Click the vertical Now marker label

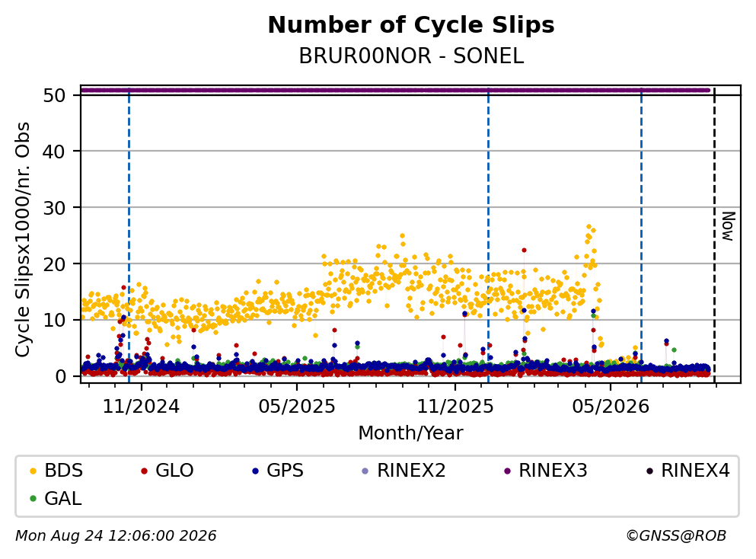point(729,226)
